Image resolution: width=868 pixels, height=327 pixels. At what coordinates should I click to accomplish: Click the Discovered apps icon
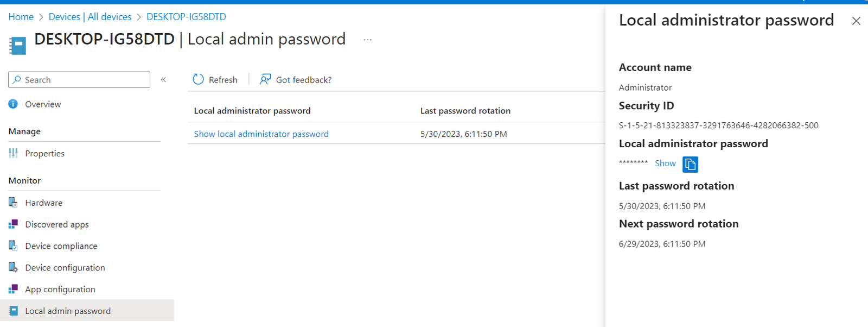coord(12,224)
